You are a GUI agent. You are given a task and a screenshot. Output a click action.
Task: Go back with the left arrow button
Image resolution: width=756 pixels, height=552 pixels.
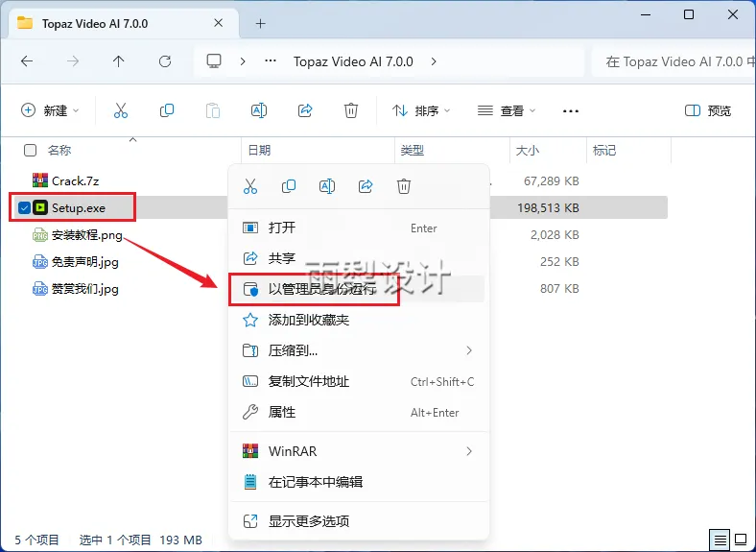tap(27, 61)
